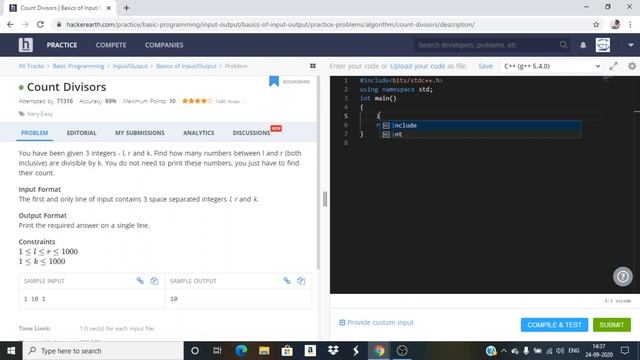Image resolution: width=640 pixels, height=360 pixels.
Task: Go to PRACTICE in the navbar
Action: click(x=62, y=45)
